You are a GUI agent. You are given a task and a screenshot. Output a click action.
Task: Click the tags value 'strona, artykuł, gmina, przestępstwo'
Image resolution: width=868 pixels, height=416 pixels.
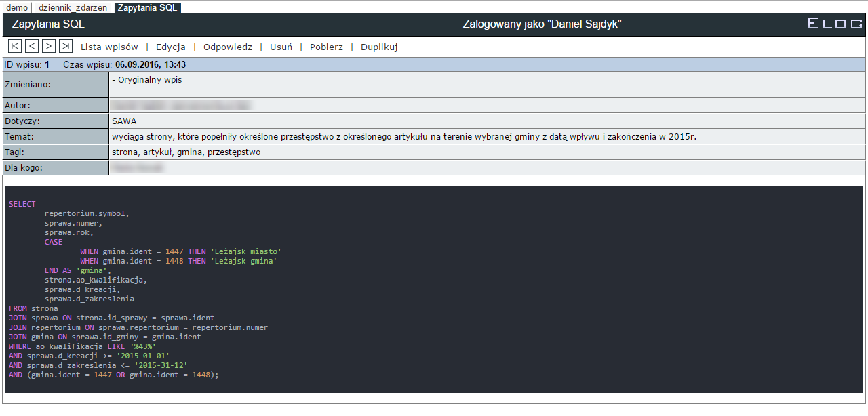[x=186, y=152]
